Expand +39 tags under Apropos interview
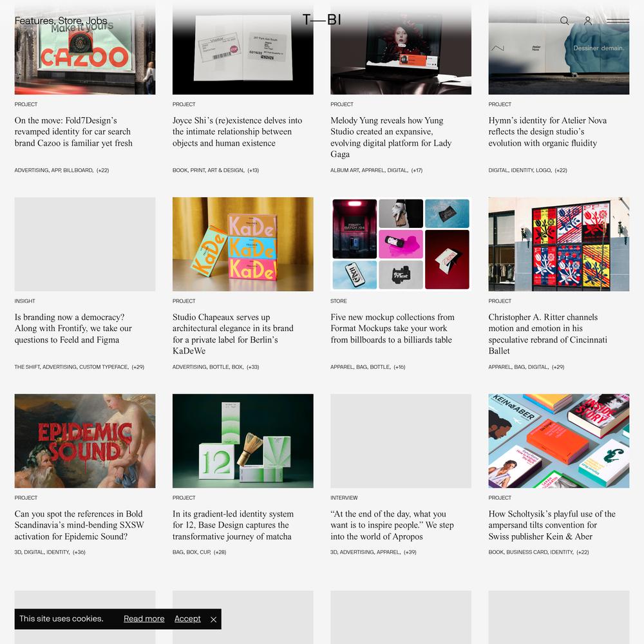Viewport: 644px width, 644px height. point(410,552)
